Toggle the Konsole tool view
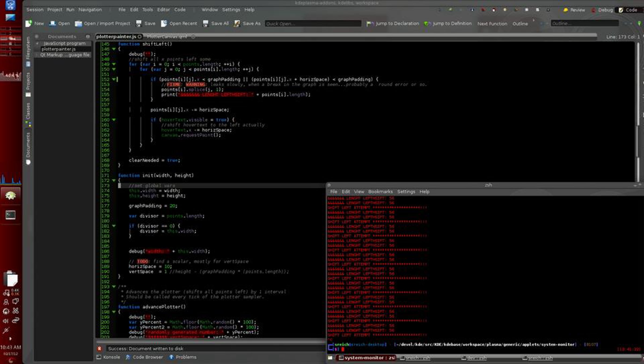Image resolution: width=644 pixels, height=364 pixels. tap(108, 357)
